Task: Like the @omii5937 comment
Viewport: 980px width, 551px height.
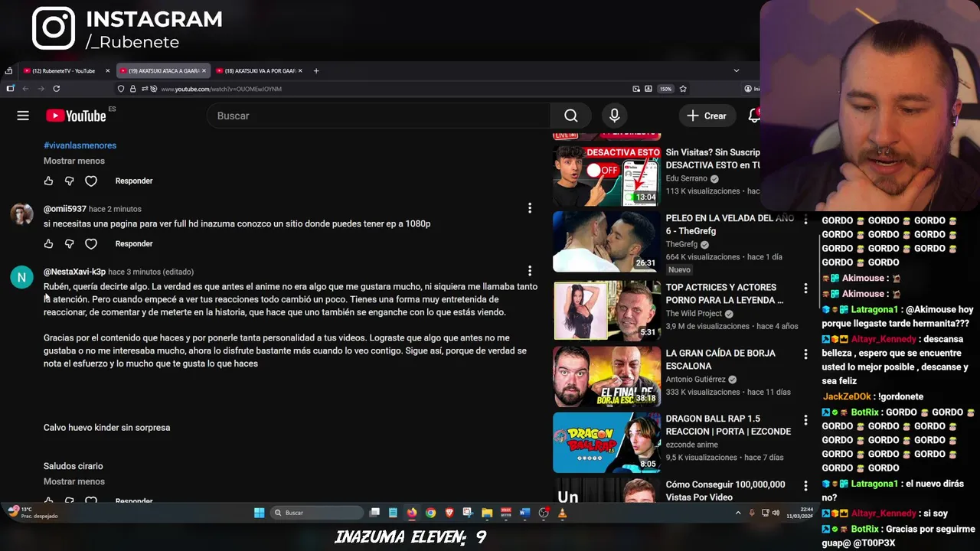Action: click(48, 243)
